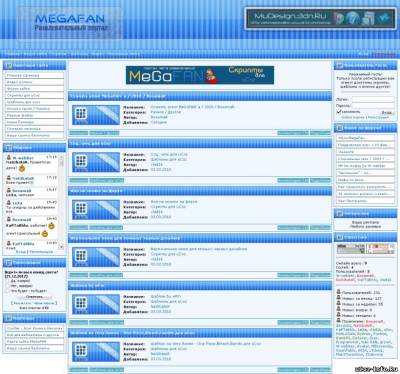Click W-webber's avatar icon in the mini-chat
The height and width of the screenshot is (374, 400).
pyautogui.click(x=9, y=157)
